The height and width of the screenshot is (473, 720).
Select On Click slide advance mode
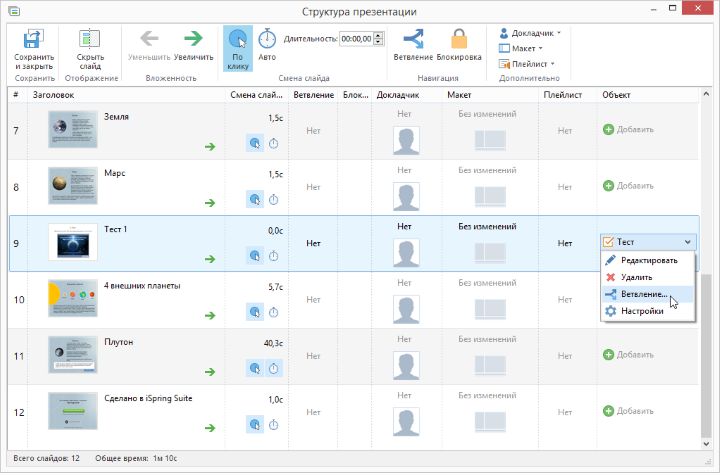(x=237, y=48)
